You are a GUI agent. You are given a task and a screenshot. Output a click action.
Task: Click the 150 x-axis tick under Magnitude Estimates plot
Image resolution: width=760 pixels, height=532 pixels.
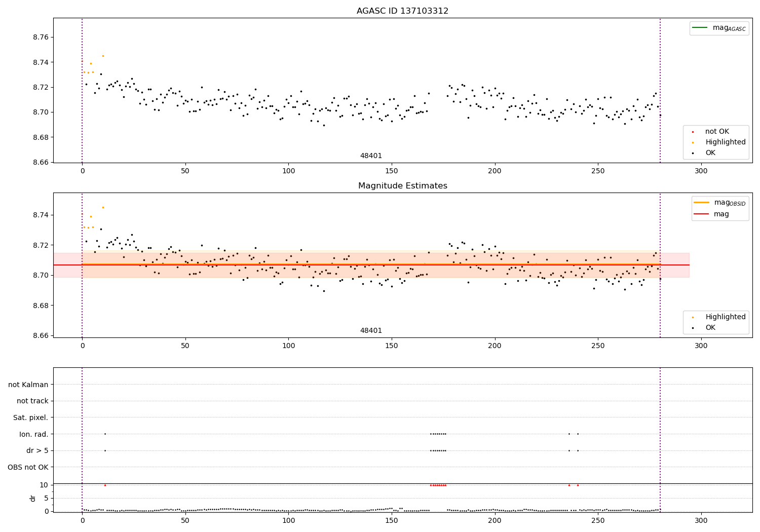click(391, 346)
